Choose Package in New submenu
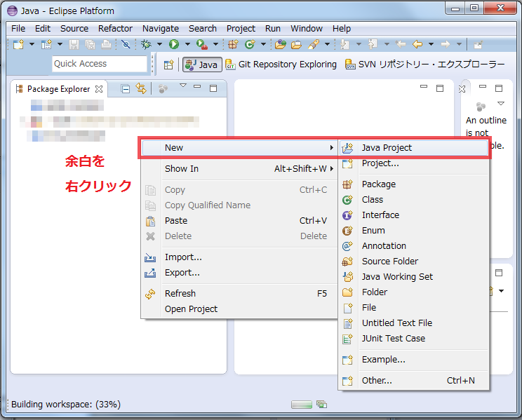This screenshot has height=420, width=522. point(414,184)
